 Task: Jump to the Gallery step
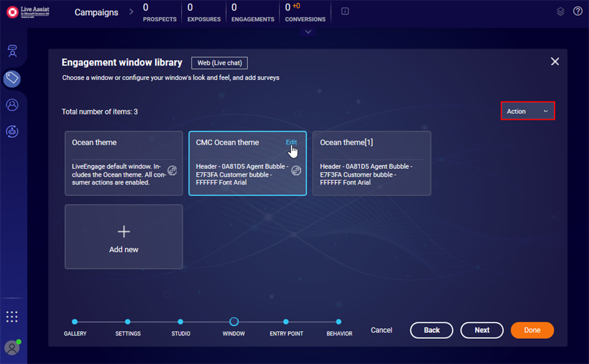coord(75,322)
